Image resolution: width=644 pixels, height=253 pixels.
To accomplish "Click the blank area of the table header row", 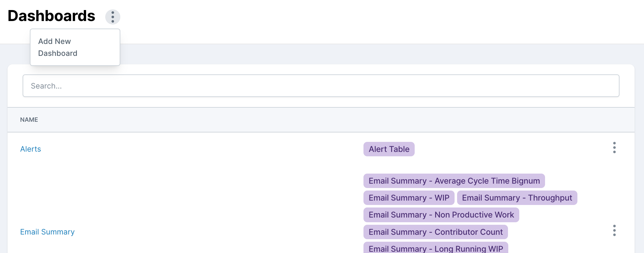I will coord(314,120).
